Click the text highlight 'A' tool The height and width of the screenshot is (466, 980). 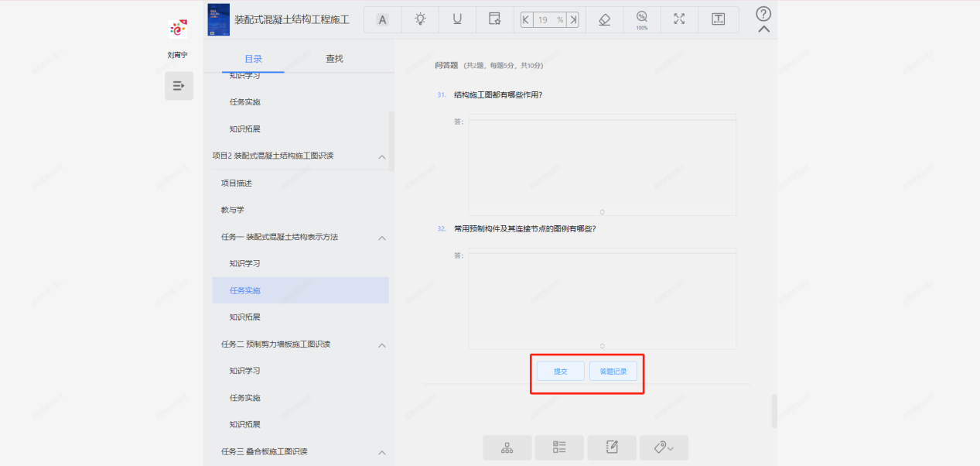382,20
